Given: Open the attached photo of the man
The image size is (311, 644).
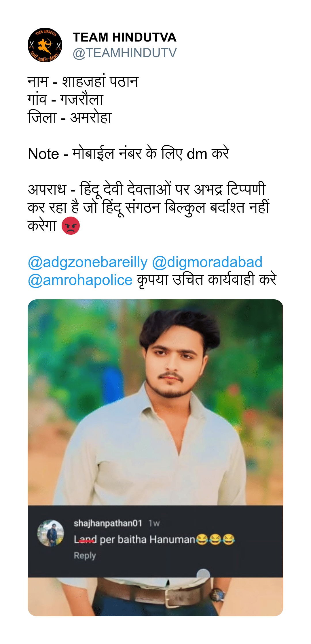Looking at the screenshot, I should 155,457.
